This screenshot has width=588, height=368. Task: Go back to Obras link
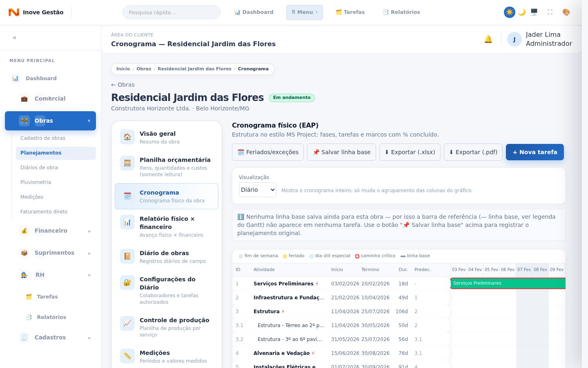pos(123,85)
